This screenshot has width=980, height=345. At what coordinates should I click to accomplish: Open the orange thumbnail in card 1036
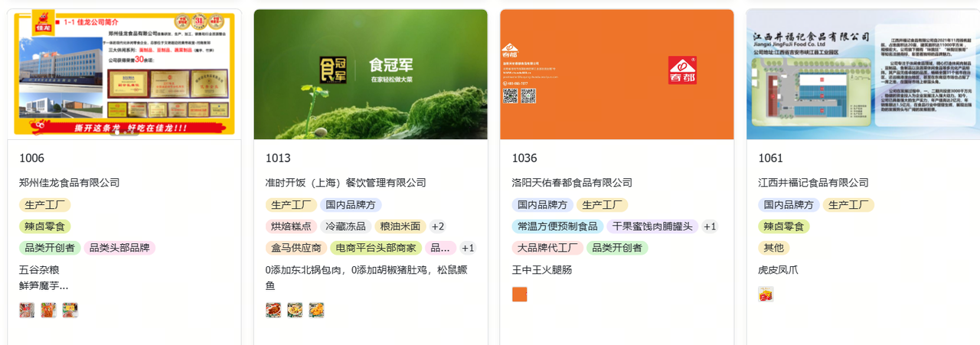520,295
